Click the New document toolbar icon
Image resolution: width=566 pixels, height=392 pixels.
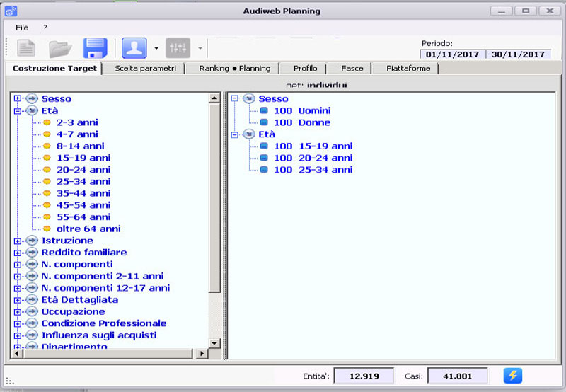26,48
